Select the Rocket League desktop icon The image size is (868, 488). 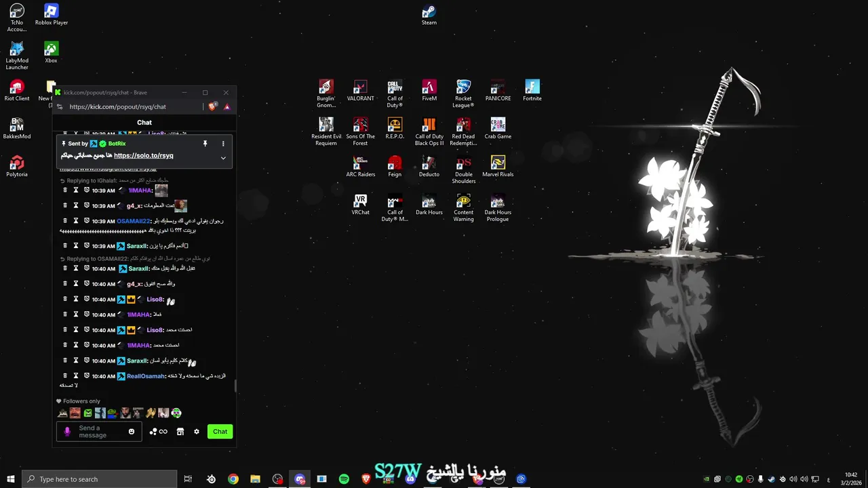point(463,94)
